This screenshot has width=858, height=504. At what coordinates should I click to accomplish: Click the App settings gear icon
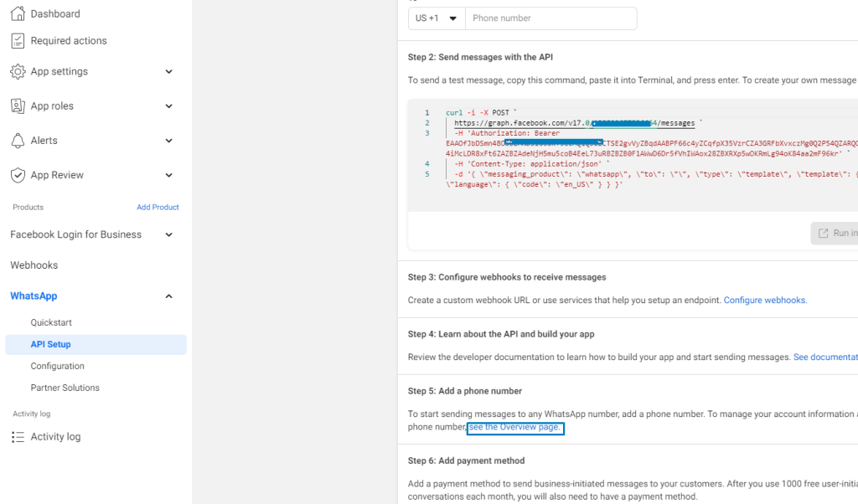click(18, 72)
